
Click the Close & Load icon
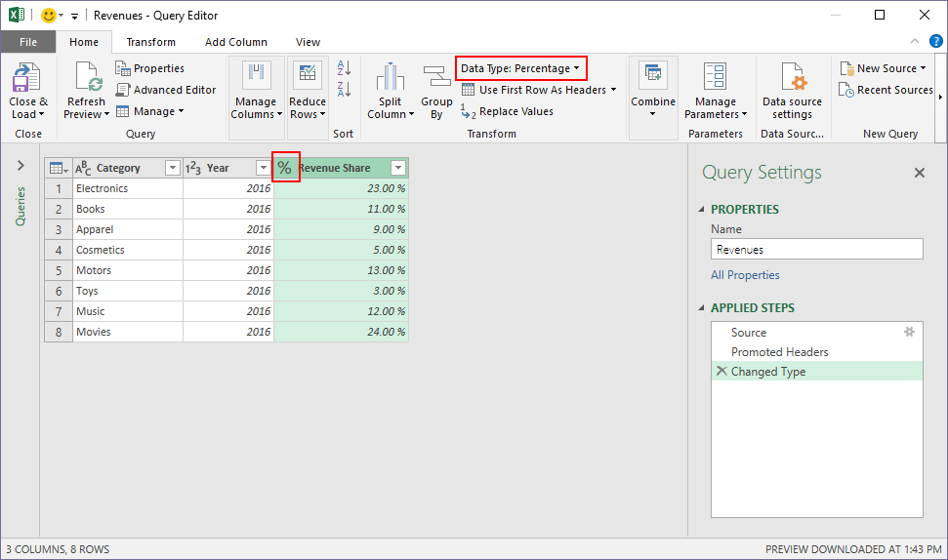26,77
